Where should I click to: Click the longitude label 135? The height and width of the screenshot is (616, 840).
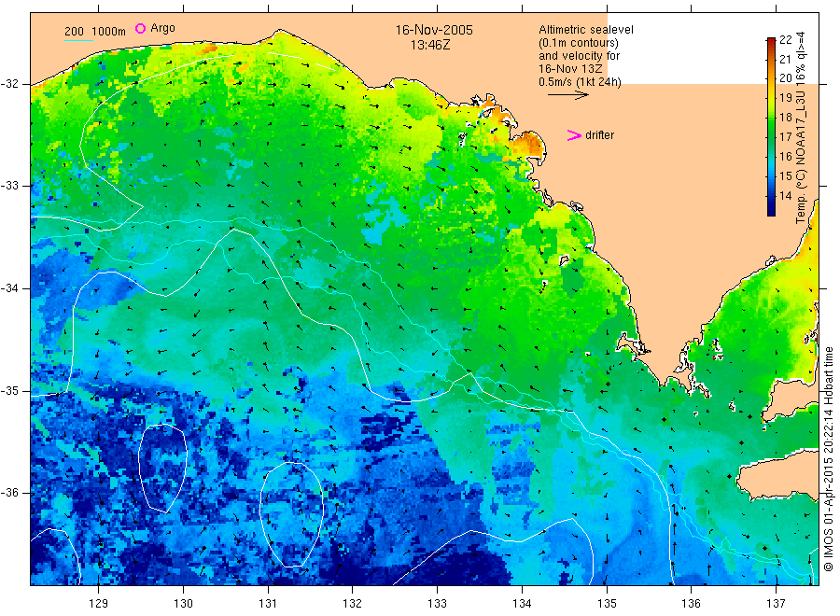(607, 604)
